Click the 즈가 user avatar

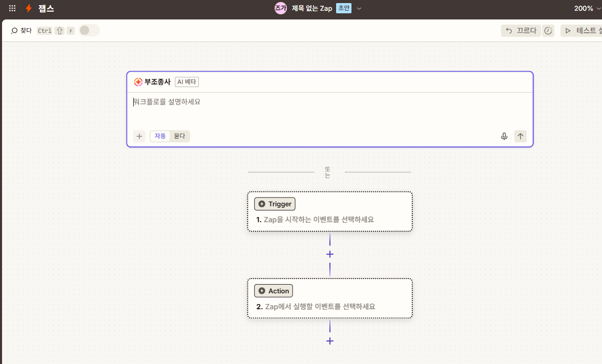pos(281,8)
